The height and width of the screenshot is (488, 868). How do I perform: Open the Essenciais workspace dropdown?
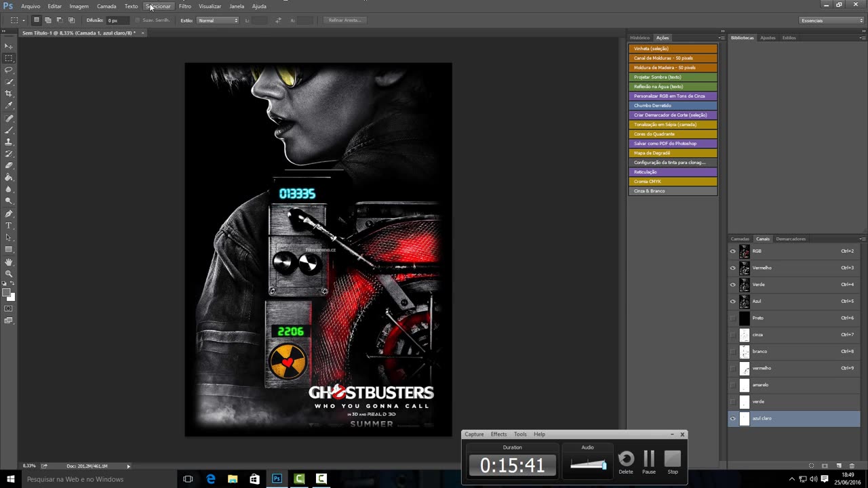(x=831, y=20)
